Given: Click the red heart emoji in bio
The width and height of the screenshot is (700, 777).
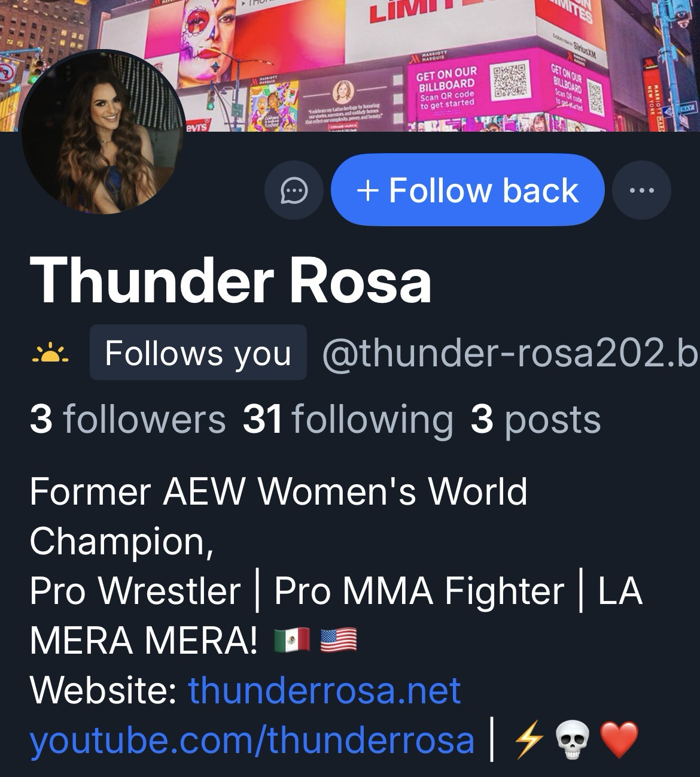Looking at the screenshot, I should click(x=619, y=740).
